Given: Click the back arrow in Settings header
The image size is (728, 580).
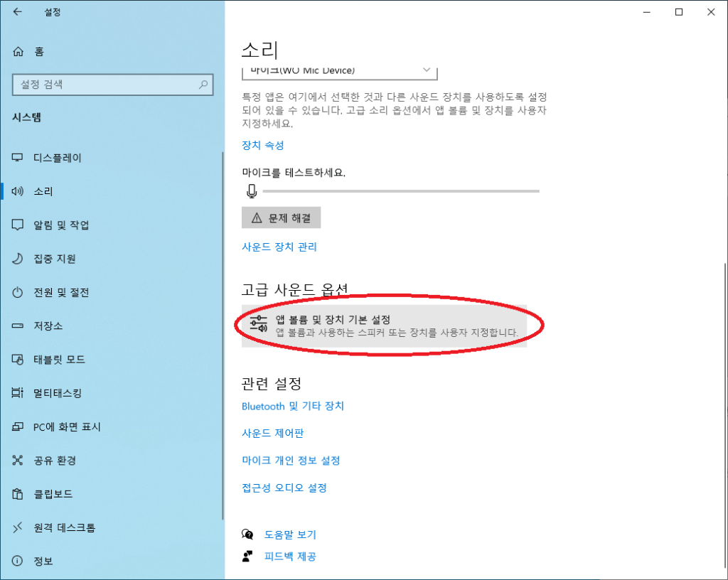Looking at the screenshot, I should [x=17, y=12].
